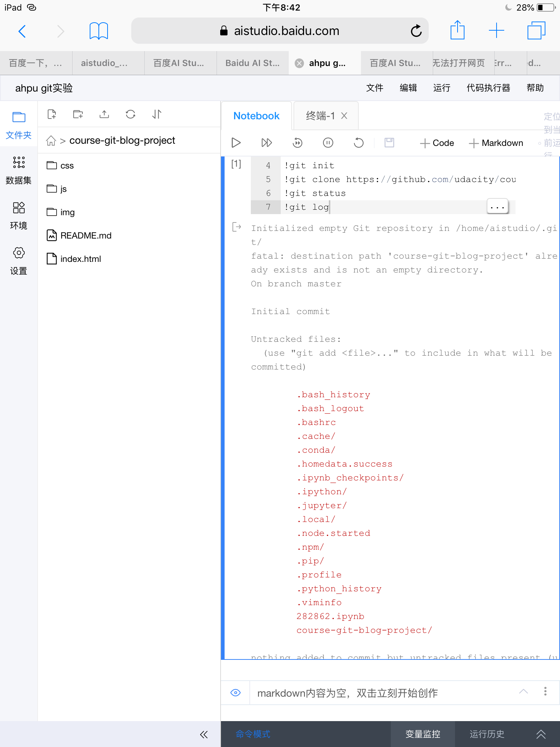Collapse cell output with arrow icon

[x=237, y=227]
